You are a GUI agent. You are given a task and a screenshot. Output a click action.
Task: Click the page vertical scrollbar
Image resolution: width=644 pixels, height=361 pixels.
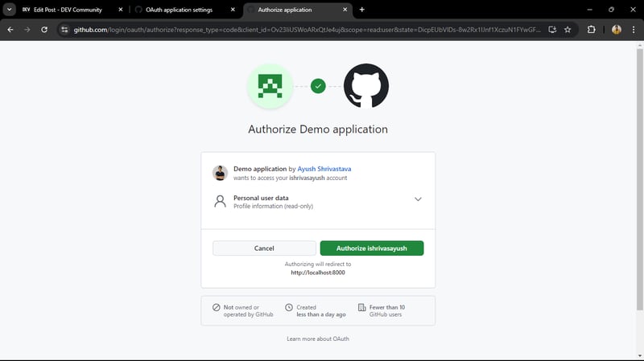tap(639, 179)
